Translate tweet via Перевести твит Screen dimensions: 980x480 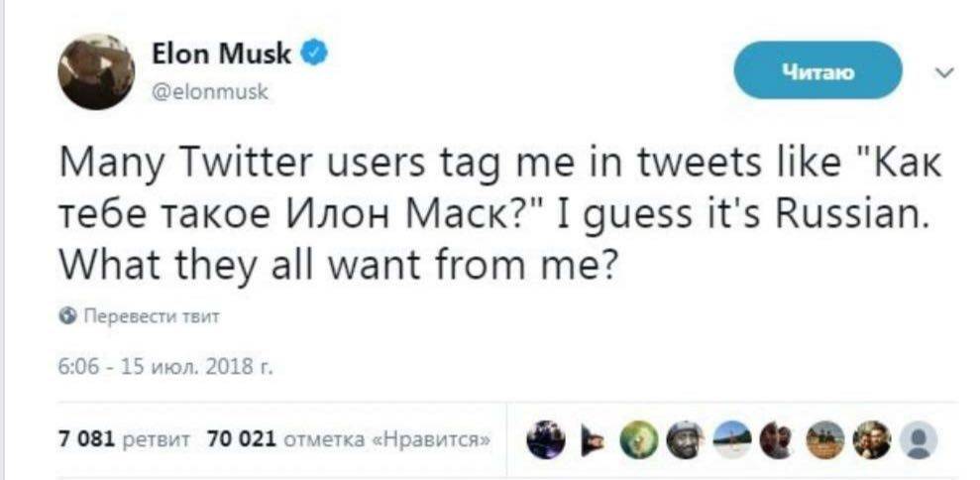[x=151, y=316]
